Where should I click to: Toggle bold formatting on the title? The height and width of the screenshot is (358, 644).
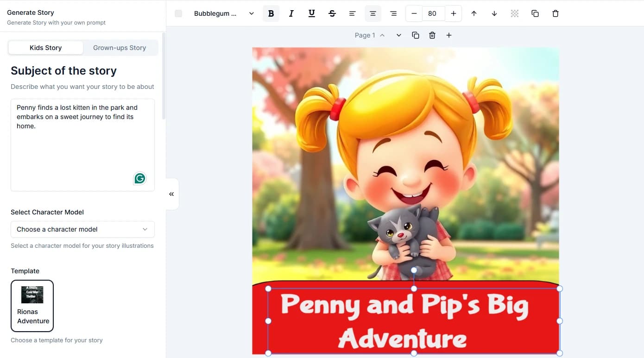tap(271, 13)
